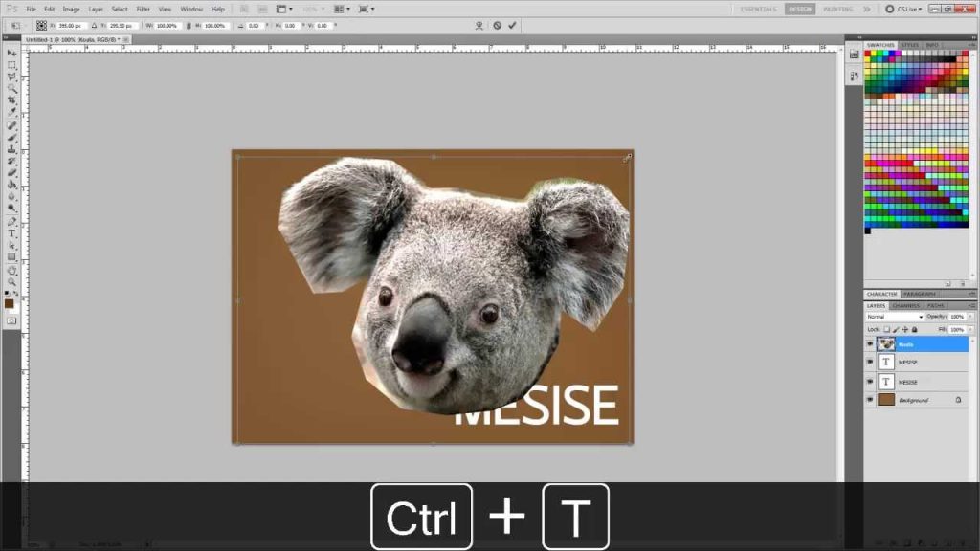This screenshot has width=980, height=551.
Task: Select the Lasso tool
Action: pos(11,77)
